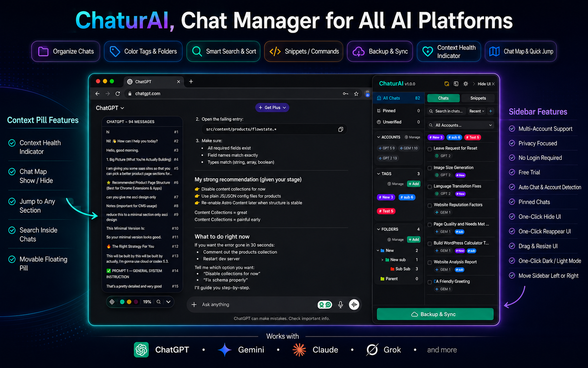The height and width of the screenshot is (368, 588).
Task: Check the Build WordPress Calculator chat
Action: (x=430, y=244)
